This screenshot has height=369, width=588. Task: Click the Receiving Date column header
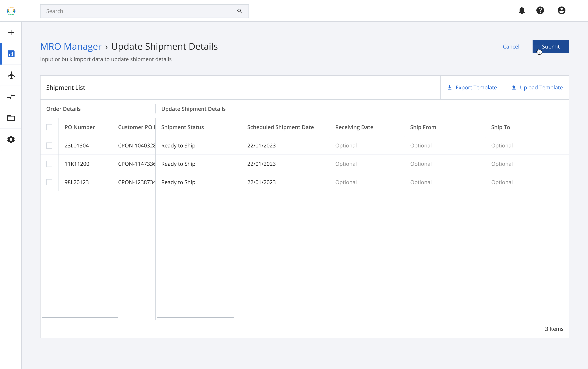354,127
